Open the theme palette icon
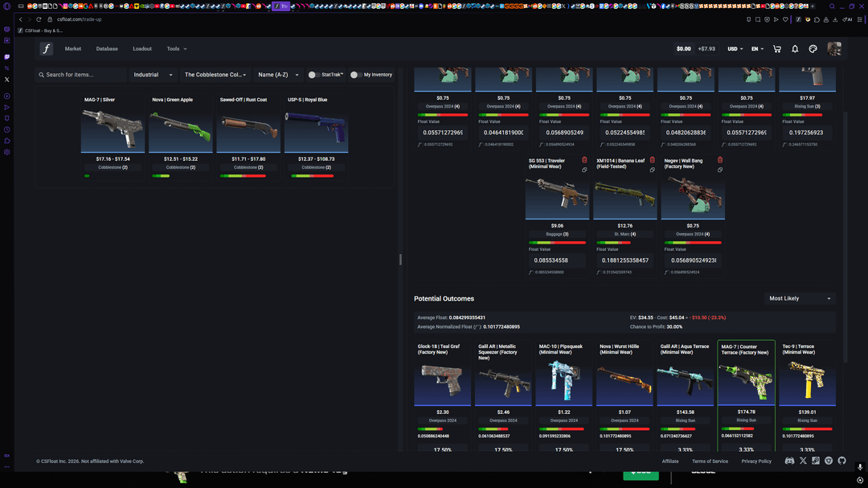The image size is (868, 488). click(x=813, y=49)
